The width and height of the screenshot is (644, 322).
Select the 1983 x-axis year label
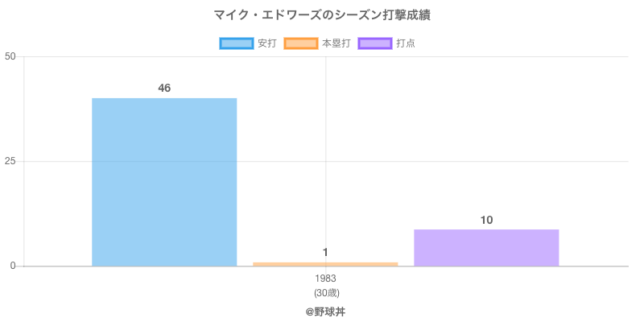(x=325, y=279)
